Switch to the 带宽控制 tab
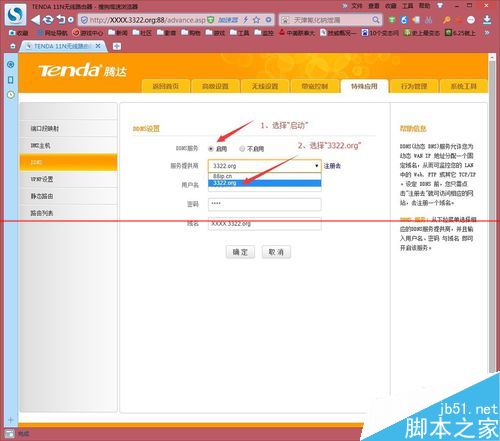 coord(315,86)
